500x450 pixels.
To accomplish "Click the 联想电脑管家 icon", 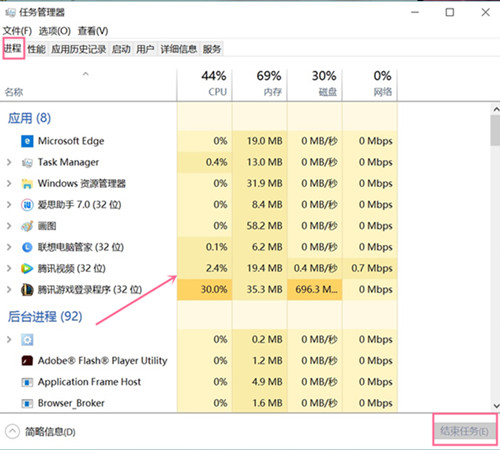I will (x=27, y=247).
